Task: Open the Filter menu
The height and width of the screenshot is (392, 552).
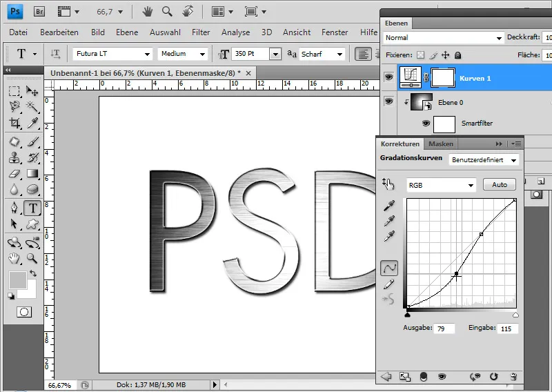Action: pyautogui.click(x=201, y=32)
